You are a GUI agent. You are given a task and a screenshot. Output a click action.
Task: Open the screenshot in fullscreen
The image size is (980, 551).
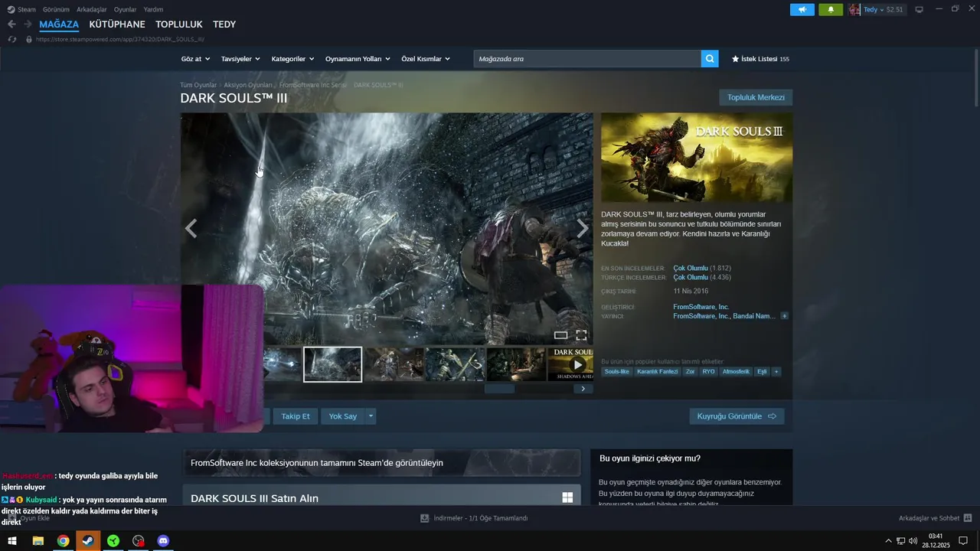[581, 335]
